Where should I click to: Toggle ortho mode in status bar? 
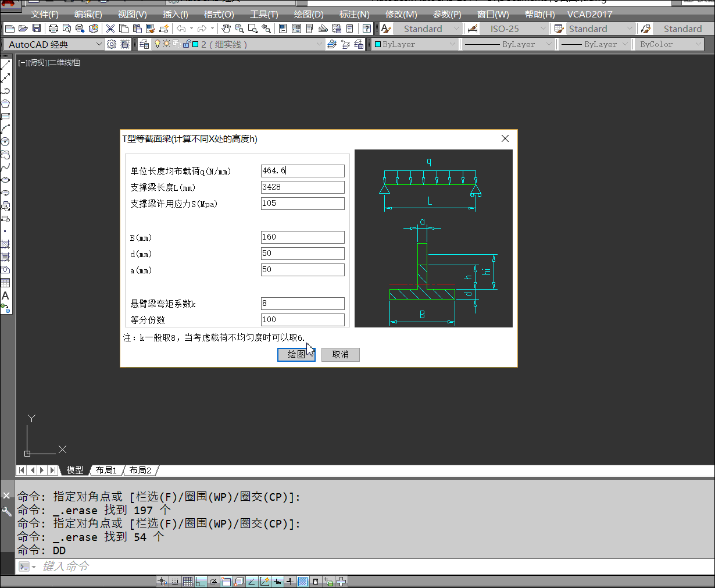pos(201,581)
